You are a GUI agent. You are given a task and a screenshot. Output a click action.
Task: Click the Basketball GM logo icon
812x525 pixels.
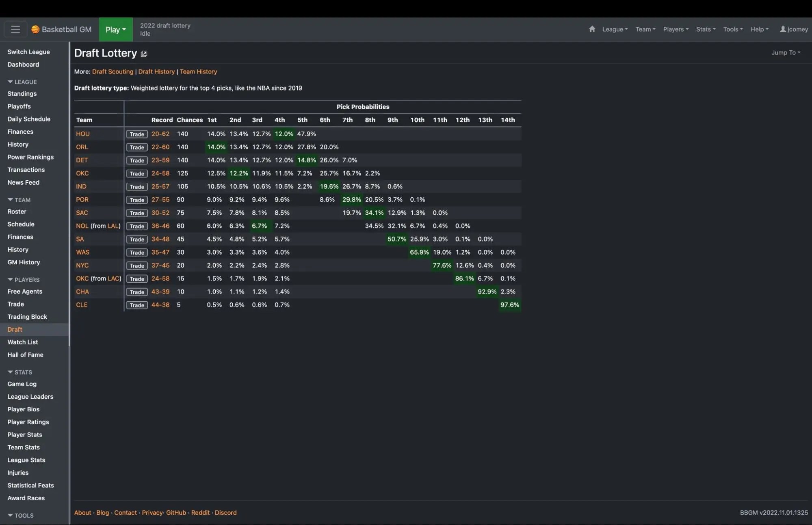(x=36, y=29)
